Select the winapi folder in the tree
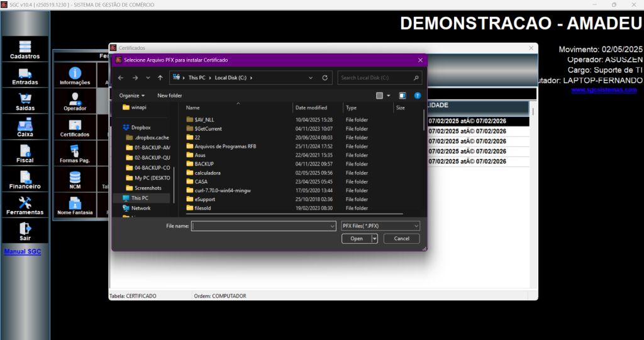 [x=138, y=107]
